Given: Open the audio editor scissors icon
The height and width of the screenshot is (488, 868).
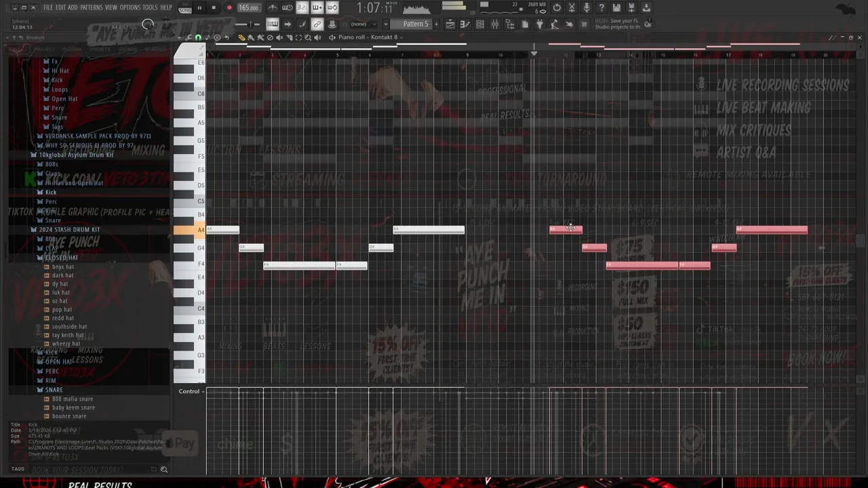Looking at the screenshot, I should [x=572, y=7].
